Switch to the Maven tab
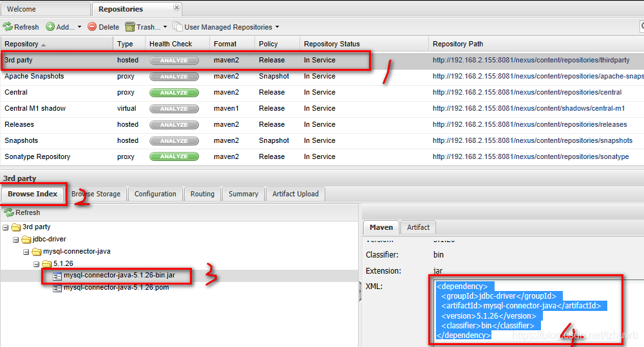The width and height of the screenshot is (644, 347). (381, 227)
